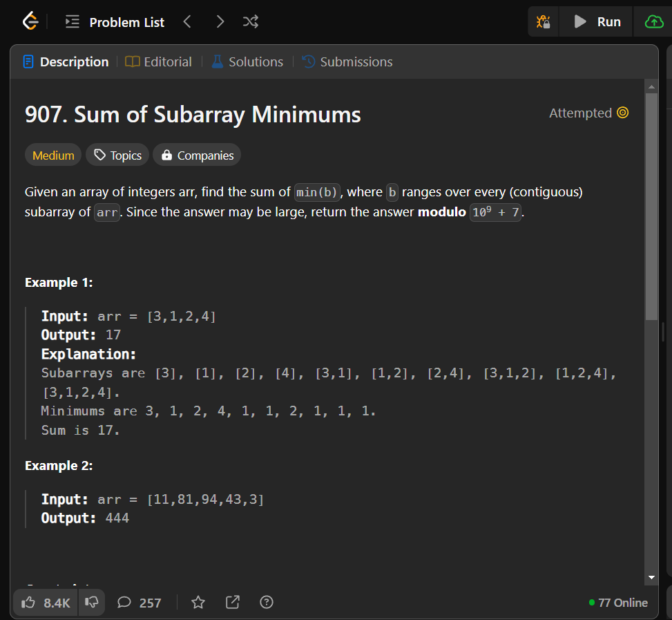Click the Medium difficulty tag
Viewport: 672px width, 620px height.
click(53, 156)
